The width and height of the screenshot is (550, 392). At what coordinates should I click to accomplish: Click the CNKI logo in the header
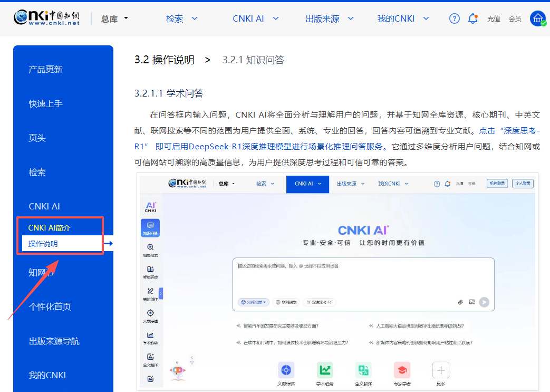pyautogui.click(x=46, y=18)
